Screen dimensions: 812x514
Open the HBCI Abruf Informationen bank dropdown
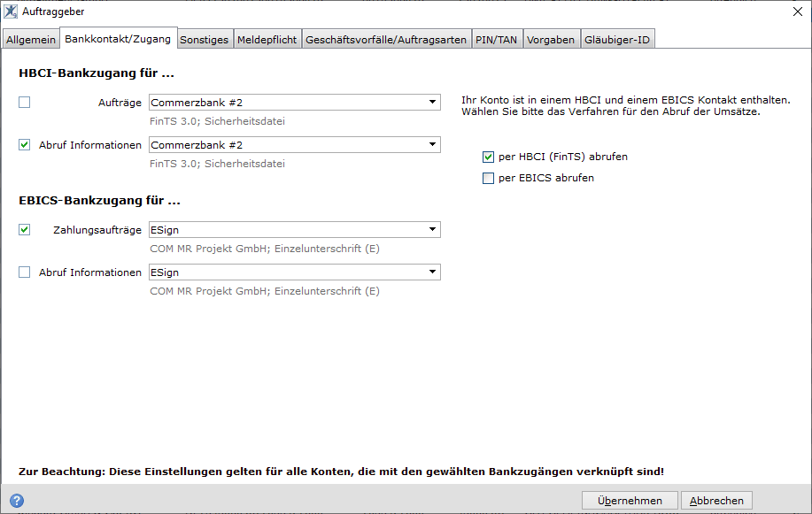(x=295, y=145)
